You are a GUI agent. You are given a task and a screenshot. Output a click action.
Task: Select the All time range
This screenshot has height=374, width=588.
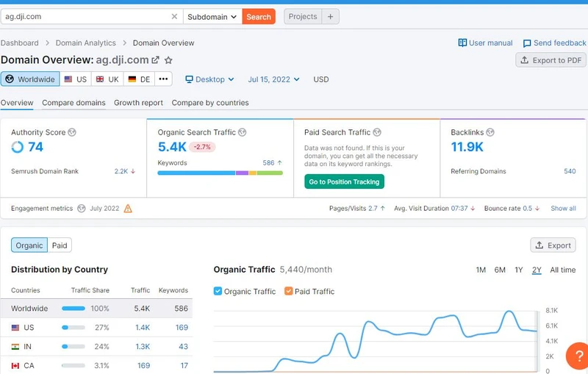tap(562, 270)
